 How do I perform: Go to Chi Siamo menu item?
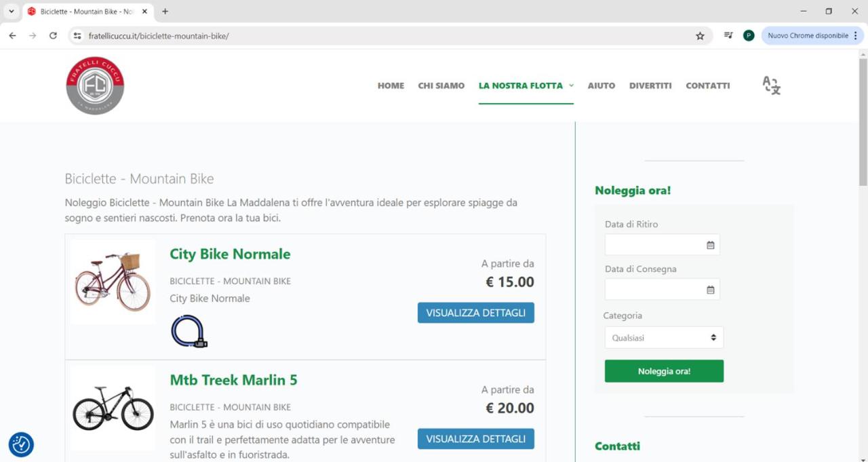pos(441,85)
